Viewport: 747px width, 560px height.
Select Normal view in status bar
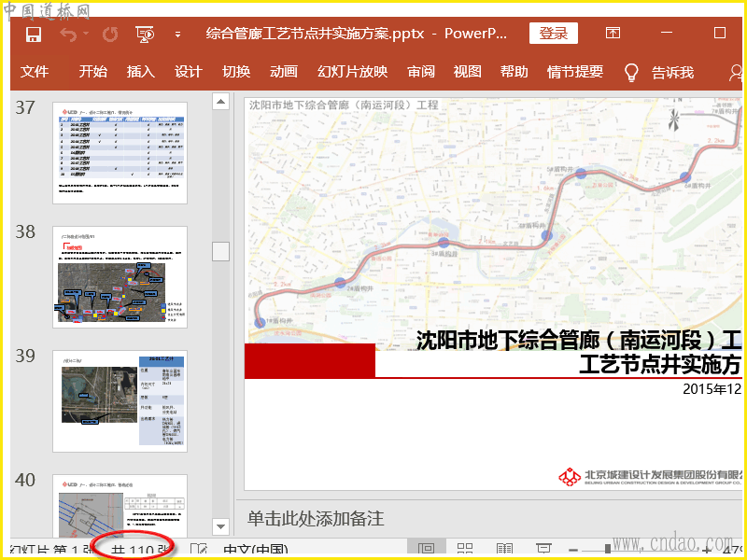click(x=426, y=550)
